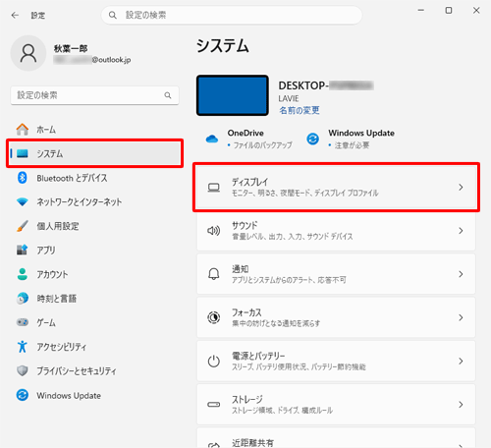Expand ストレージ with its chevron arrow
Screen dimensions: 491x448
[x=461, y=405]
